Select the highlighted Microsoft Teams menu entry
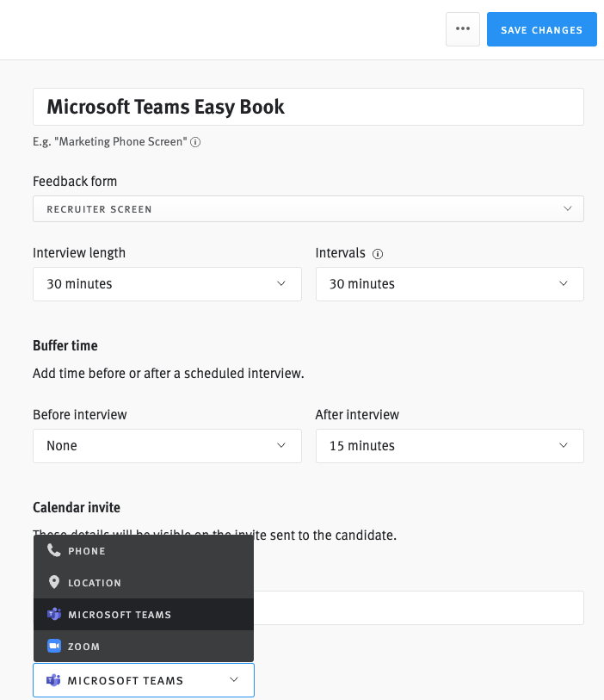The image size is (604, 700). (x=120, y=614)
